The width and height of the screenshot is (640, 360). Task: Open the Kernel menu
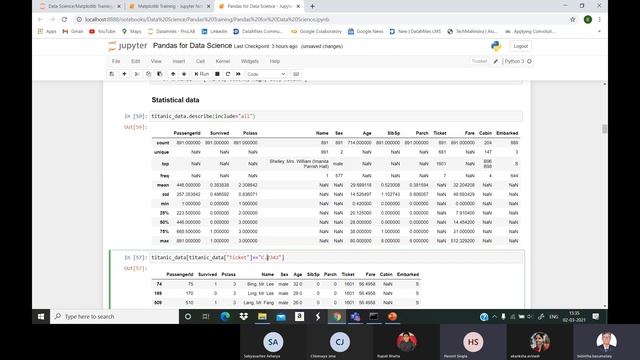[x=222, y=61]
